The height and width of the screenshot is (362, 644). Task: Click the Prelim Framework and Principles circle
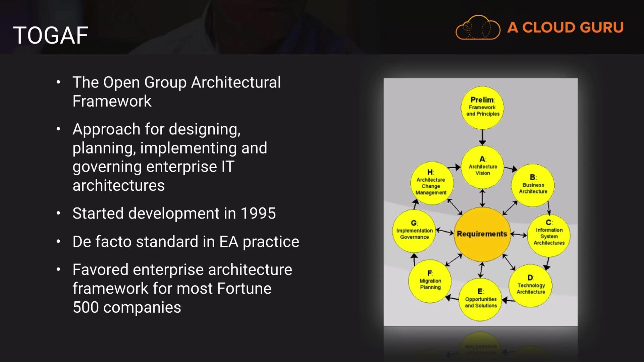click(x=482, y=107)
